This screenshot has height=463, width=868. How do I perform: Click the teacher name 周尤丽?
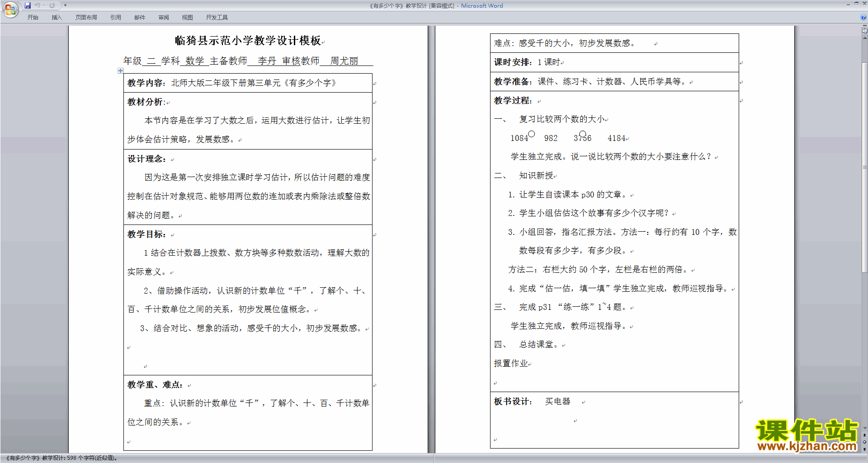(344, 61)
